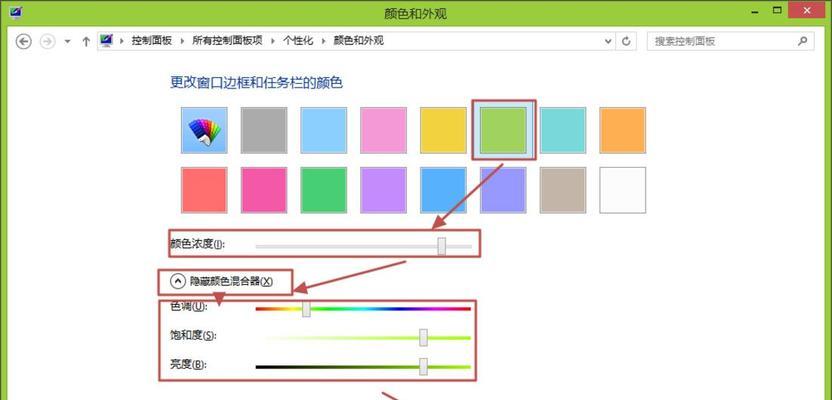This screenshot has height=400, width=832.
Task: Click the search magnifier icon
Action: [x=803, y=41]
